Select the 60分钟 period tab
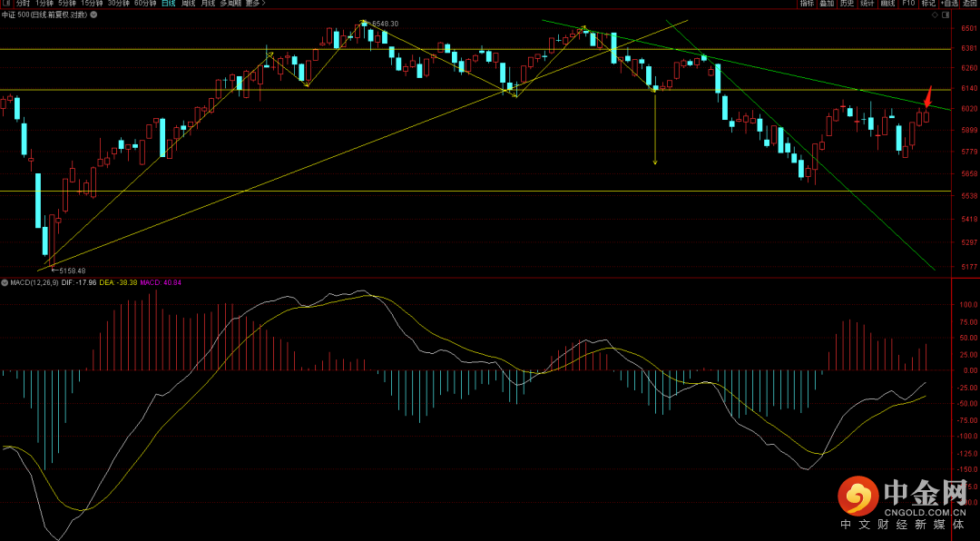The width and height of the screenshot is (980, 541). click(145, 3)
